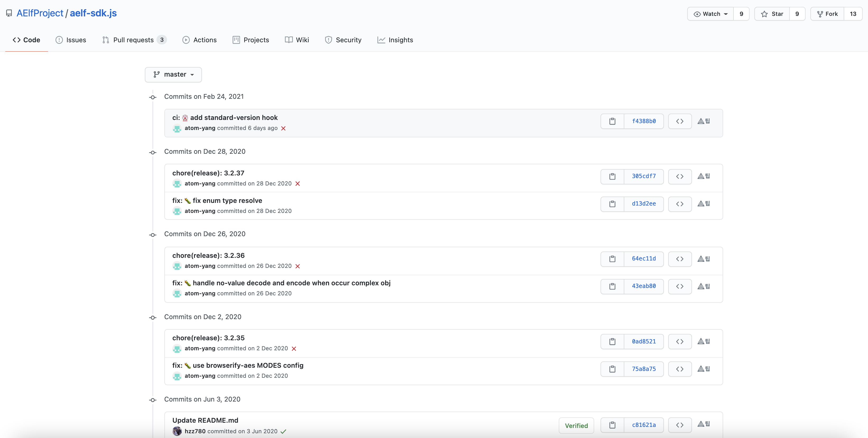This screenshot has height=438, width=868.
Task: View failed check status on standard-version hook commit
Action: click(x=283, y=128)
